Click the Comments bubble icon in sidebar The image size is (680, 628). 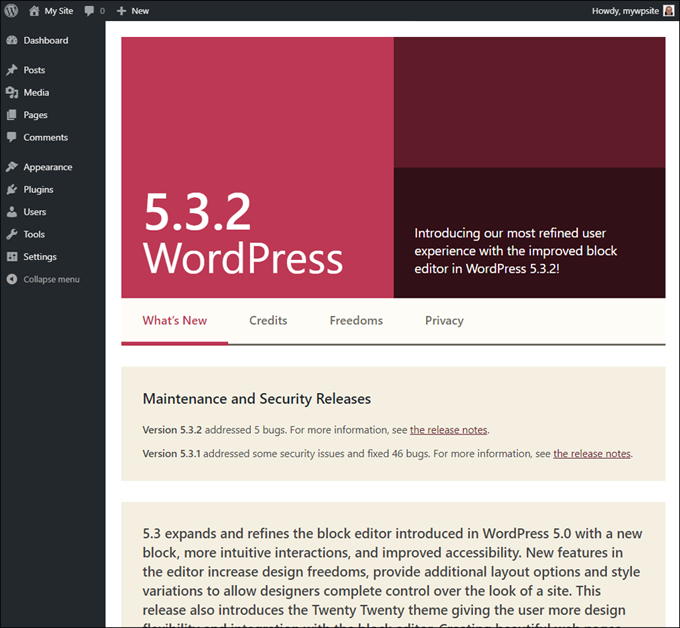[x=12, y=137]
